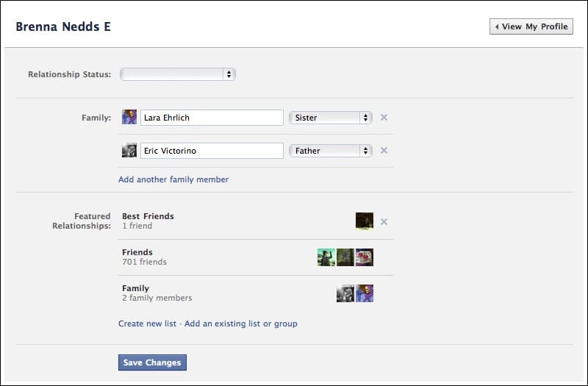The image size is (588, 386).
Task: Click Add another family member link
Action: click(x=173, y=179)
